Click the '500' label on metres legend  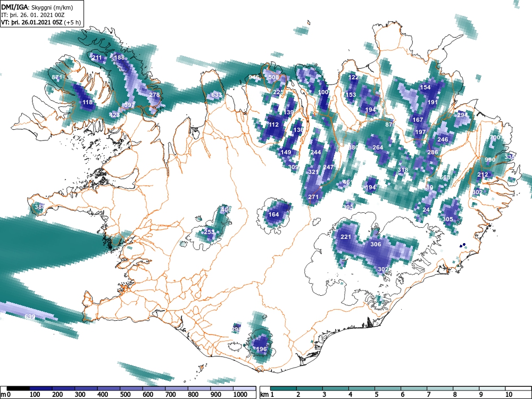tap(125, 395)
